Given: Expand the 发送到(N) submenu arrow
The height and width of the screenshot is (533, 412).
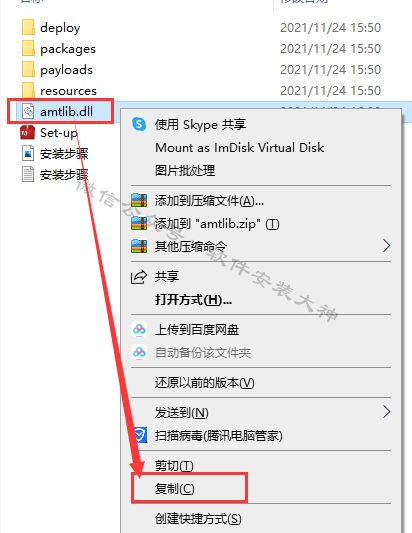Looking at the screenshot, I should [x=386, y=412].
